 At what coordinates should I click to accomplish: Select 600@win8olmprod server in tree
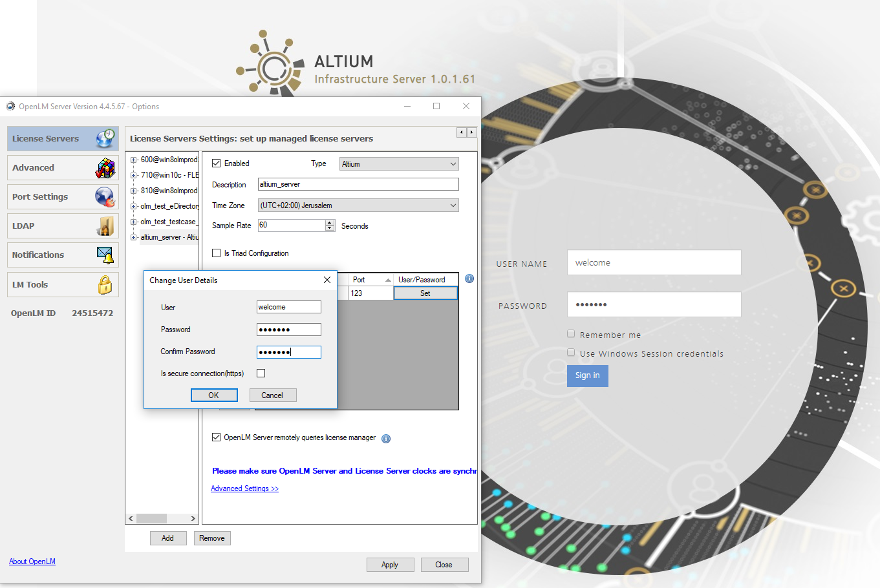coord(169,160)
